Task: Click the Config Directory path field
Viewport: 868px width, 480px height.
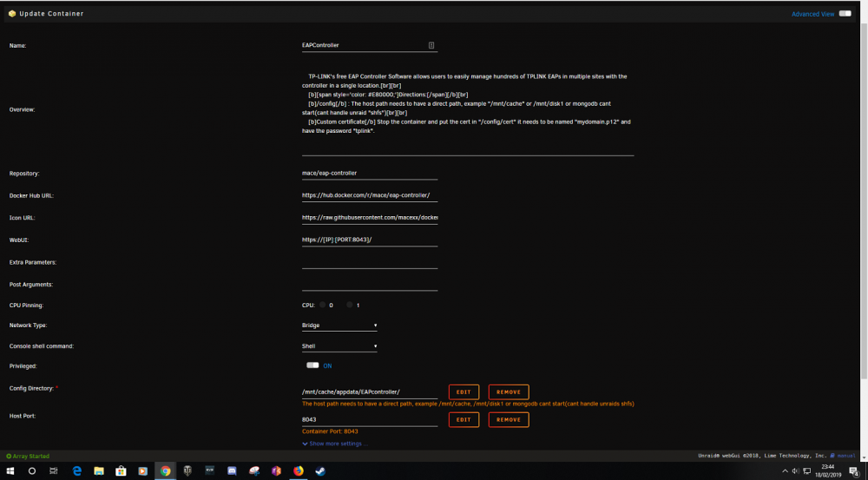Action: coord(369,392)
